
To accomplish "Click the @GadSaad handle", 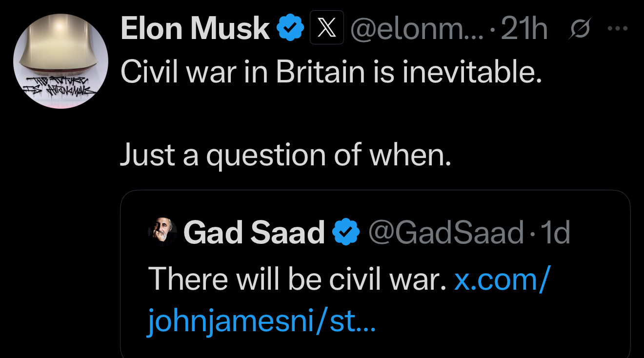I will coord(445,232).
